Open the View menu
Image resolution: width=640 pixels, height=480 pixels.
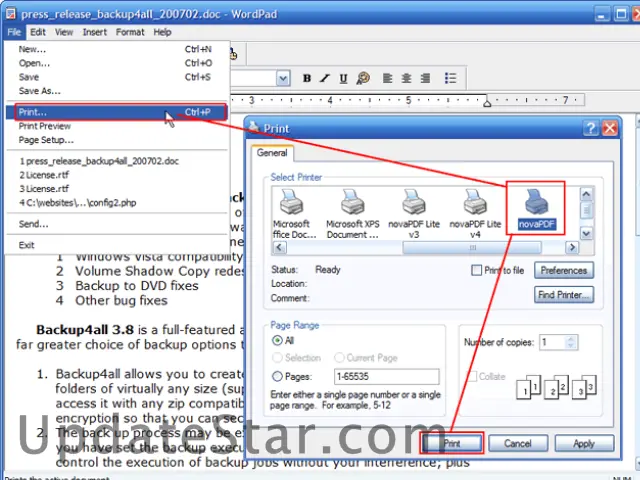pos(64,32)
